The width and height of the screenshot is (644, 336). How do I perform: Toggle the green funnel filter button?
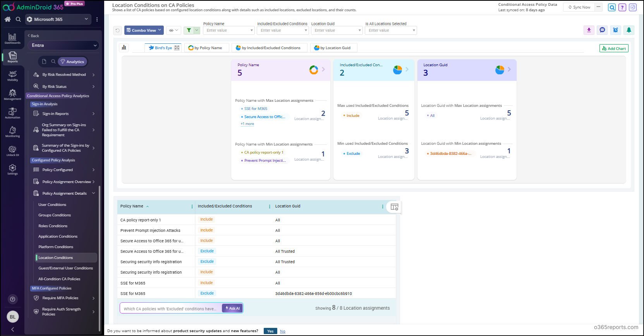(x=189, y=30)
